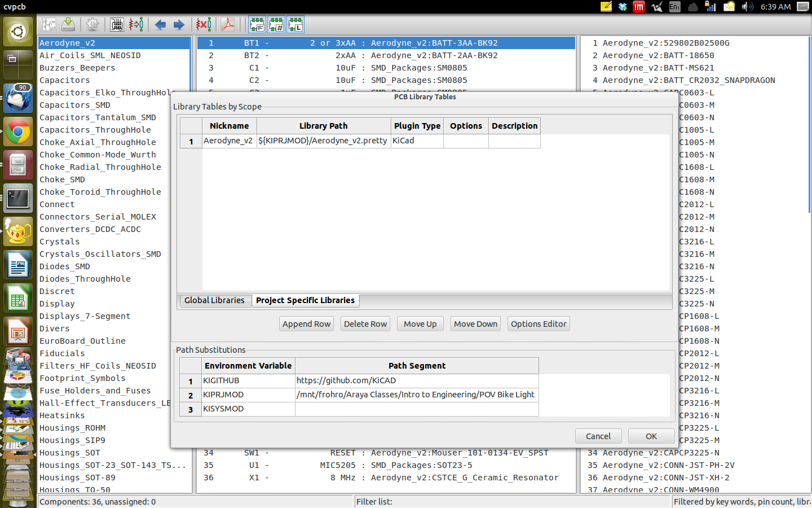Click the view selected footprint icon

pyautogui.click(x=117, y=25)
